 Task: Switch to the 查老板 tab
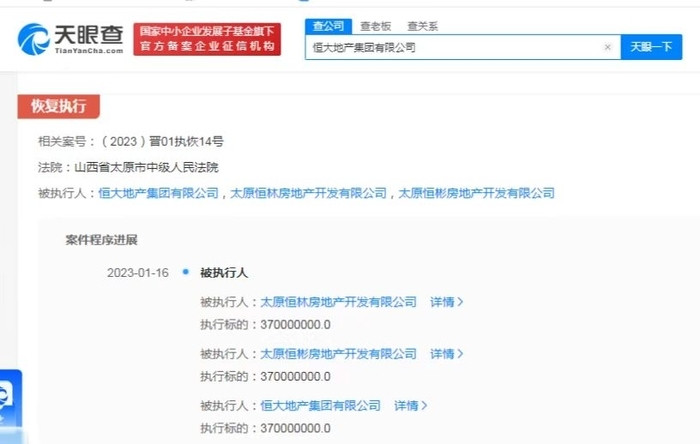pyautogui.click(x=375, y=26)
